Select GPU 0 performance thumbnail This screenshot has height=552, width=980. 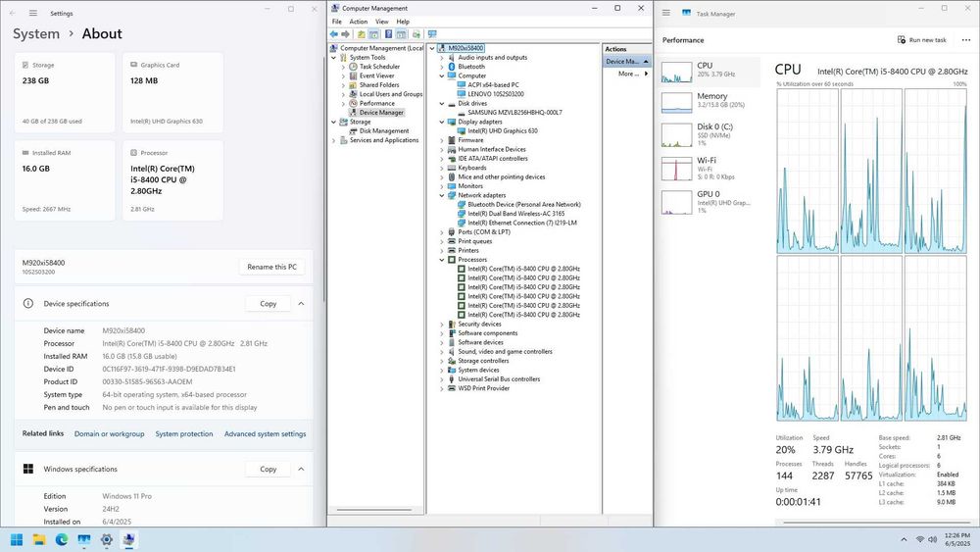pos(677,203)
